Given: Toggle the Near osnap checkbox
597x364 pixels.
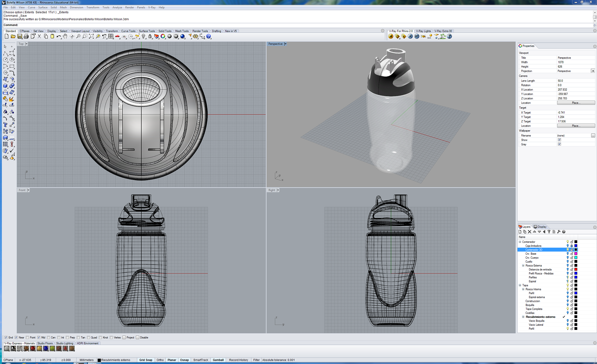Looking at the screenshot, I should pos(16,337).
